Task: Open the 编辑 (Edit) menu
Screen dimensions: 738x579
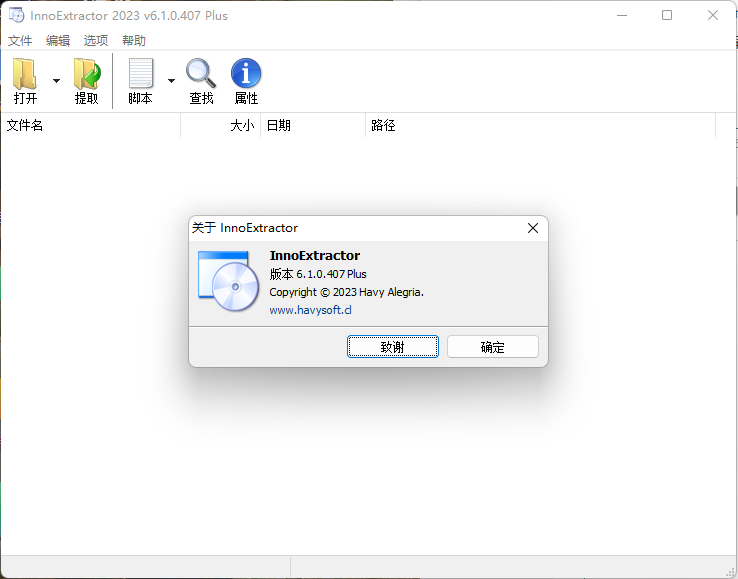Action: 58,41
